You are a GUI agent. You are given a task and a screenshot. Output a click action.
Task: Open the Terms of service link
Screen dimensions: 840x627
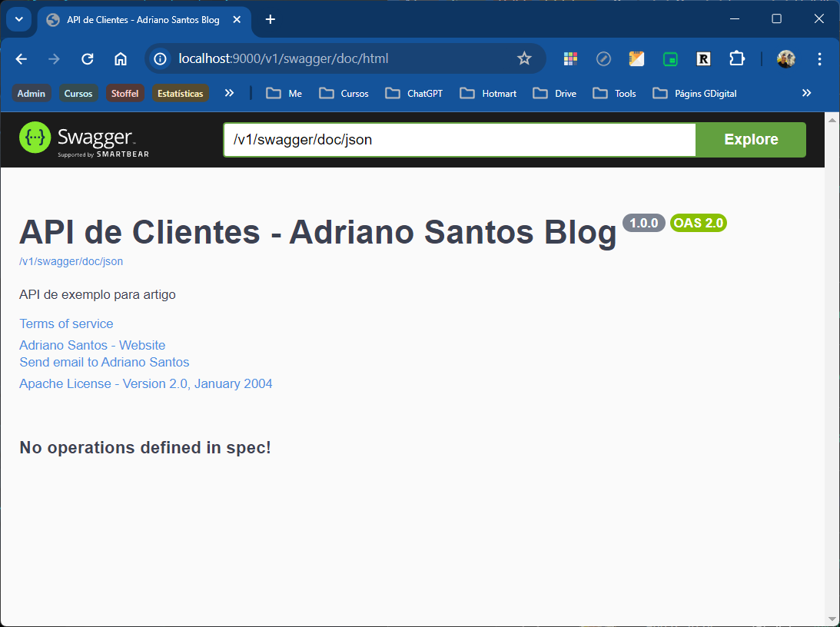[x=66, y=323]
